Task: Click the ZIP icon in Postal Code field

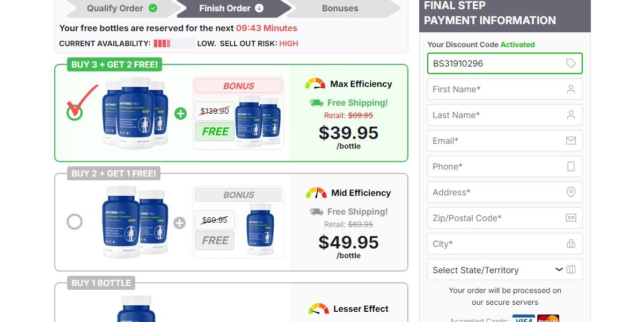Action: point(571,218)
